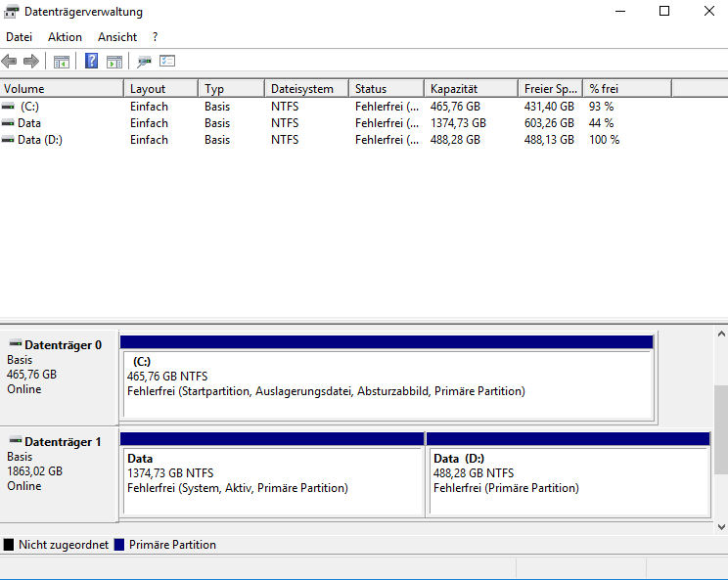The width and height of the screenshot is (728, 580).
Task: Click the 488,13 GB free space cell
Action: 549,140
